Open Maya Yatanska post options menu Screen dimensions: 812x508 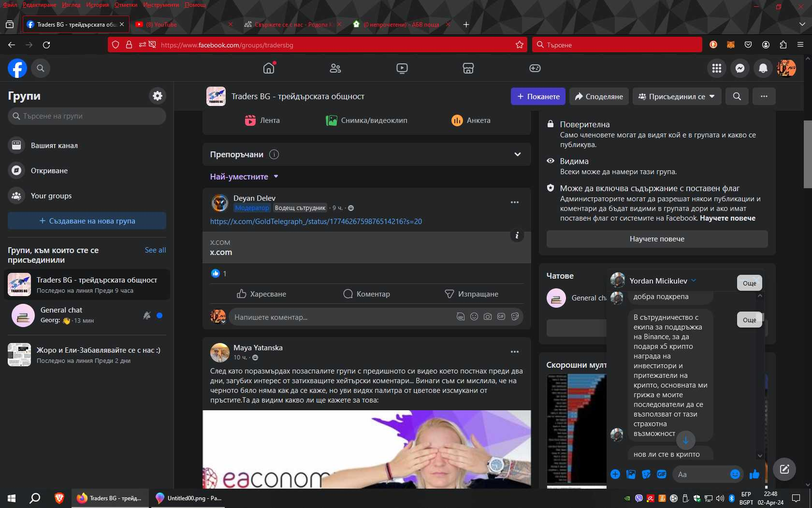(x=514, y=352)
